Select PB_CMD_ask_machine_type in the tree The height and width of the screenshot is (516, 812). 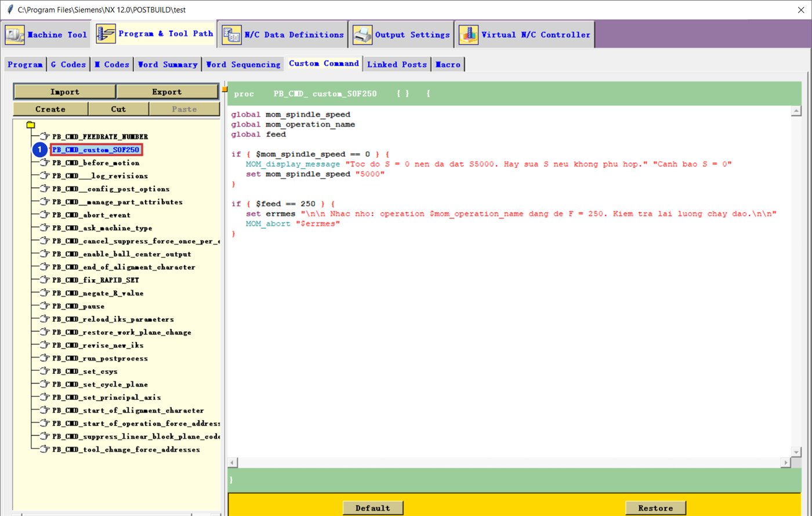[102, 228]
